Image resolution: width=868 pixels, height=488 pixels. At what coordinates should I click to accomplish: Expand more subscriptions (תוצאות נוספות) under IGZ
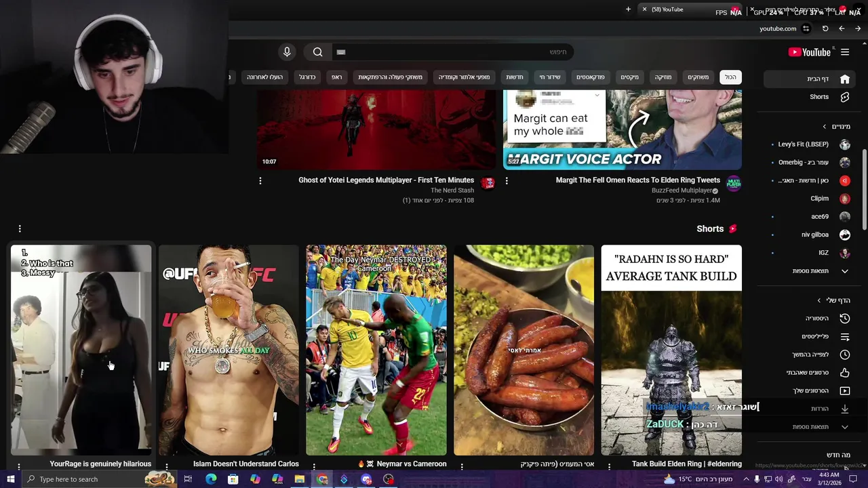[810, 271]
